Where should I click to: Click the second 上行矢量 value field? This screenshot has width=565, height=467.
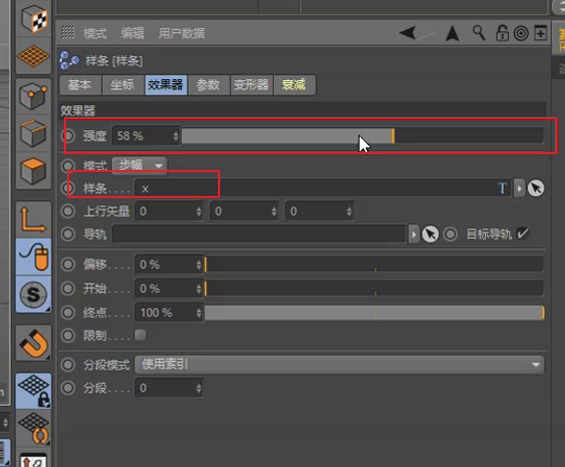click(244, 211)
